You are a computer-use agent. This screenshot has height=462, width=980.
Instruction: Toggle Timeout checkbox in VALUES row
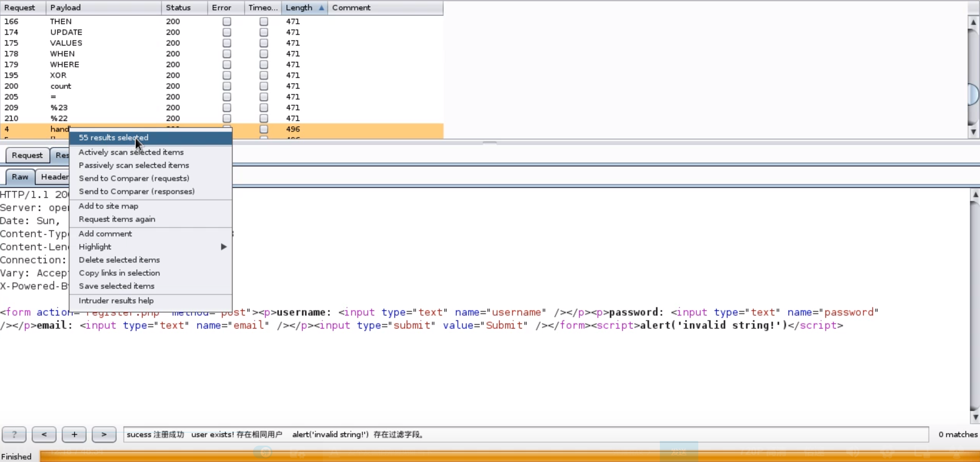point(264,43)
